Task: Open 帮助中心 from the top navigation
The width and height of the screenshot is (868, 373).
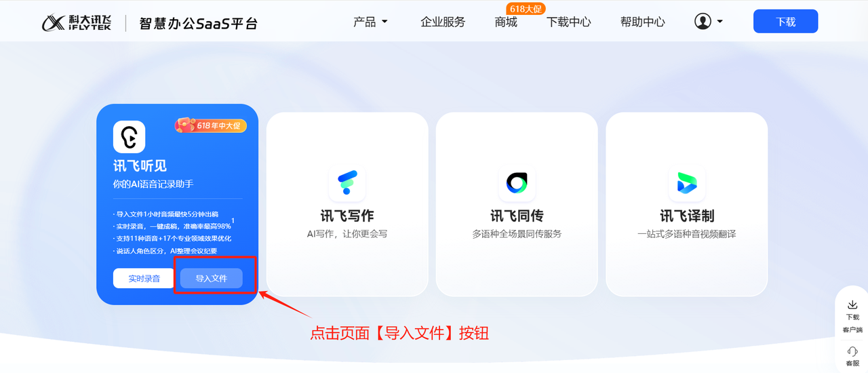Action: coord(643,22)
